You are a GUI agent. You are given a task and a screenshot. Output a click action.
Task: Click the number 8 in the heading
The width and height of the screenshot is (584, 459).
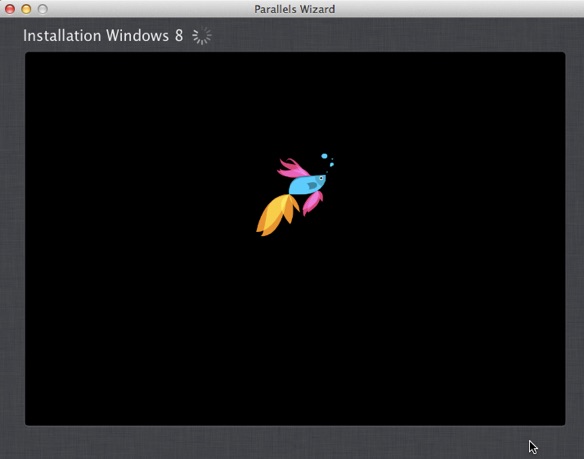click(x=179, y=36)
